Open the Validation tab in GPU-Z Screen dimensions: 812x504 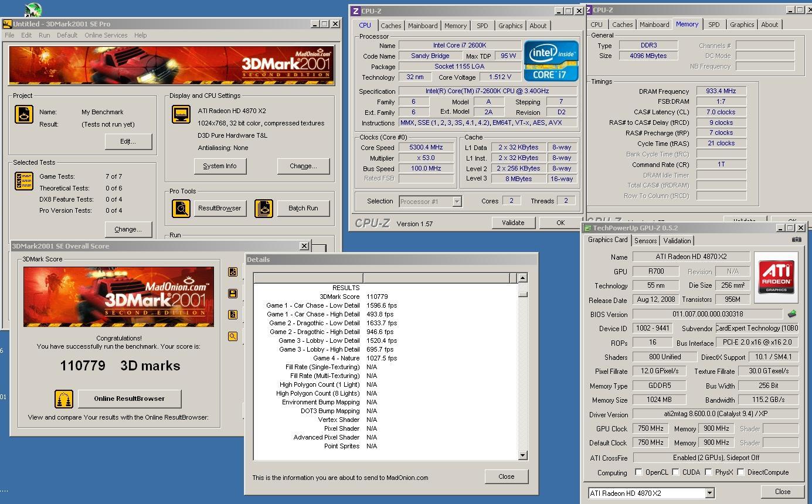[677, 241]
